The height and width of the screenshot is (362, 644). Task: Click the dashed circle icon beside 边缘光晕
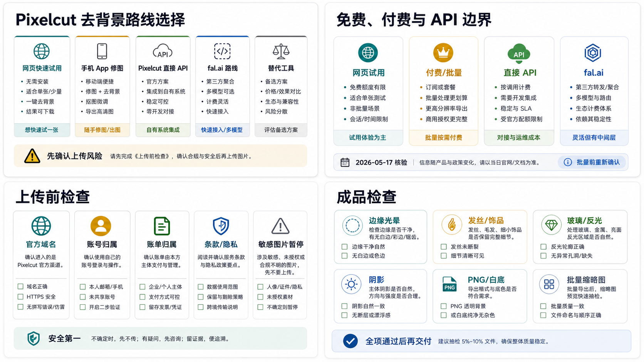352,225
